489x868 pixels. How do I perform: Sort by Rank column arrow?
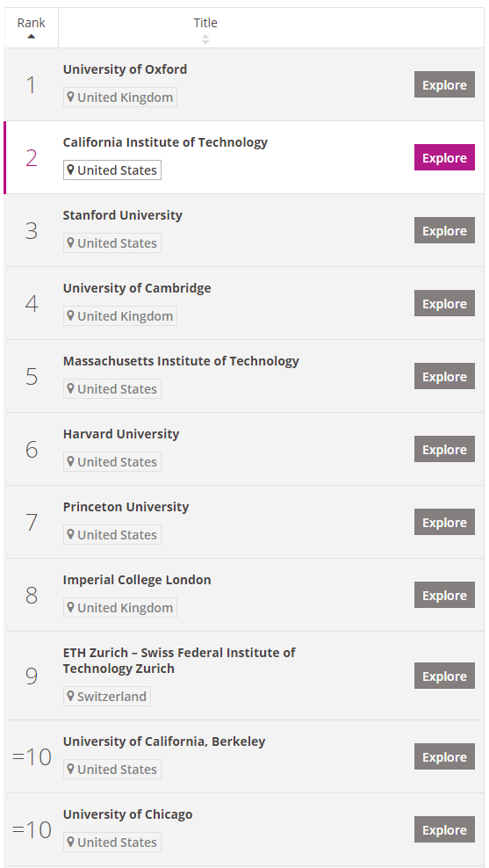point(32,37)
